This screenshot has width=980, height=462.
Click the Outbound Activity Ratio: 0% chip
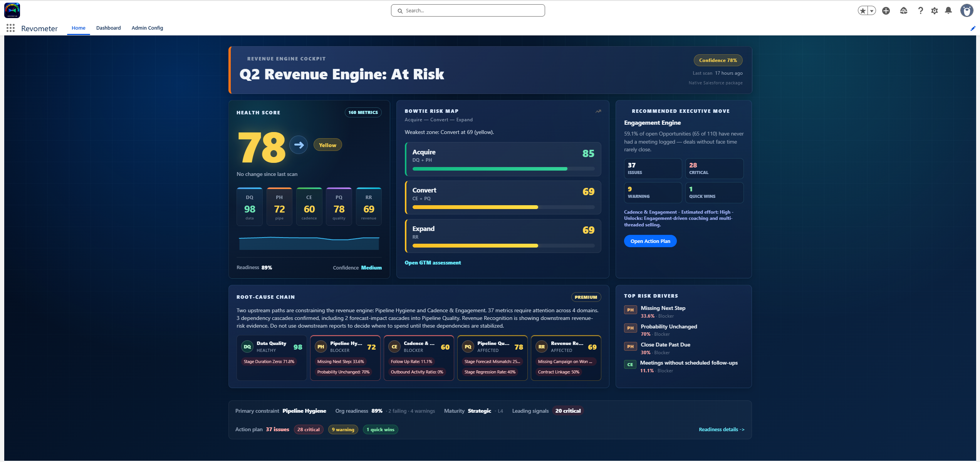coord(417,372)
